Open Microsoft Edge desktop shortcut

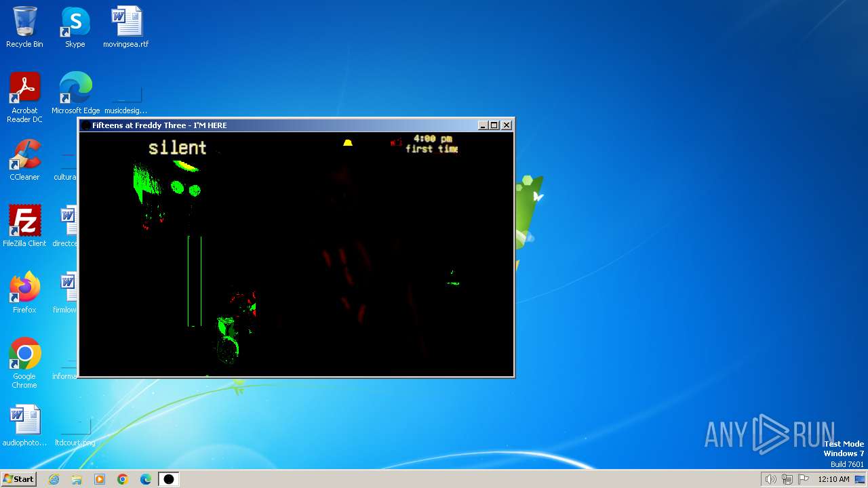[x=75, y=94]
